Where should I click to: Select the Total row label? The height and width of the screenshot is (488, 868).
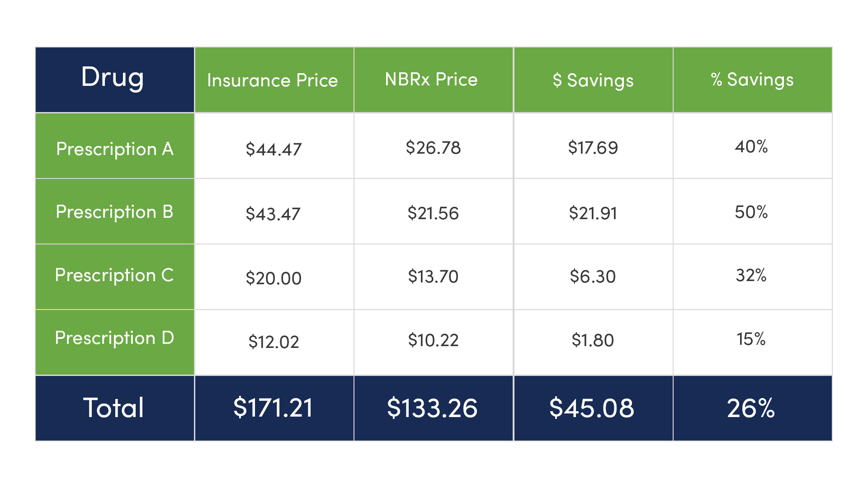click(113, 408)
